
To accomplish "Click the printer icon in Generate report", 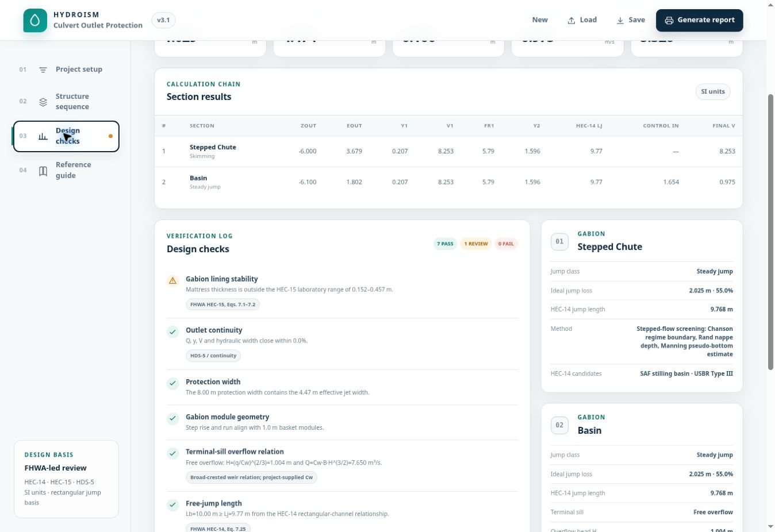I will [669, 20].
